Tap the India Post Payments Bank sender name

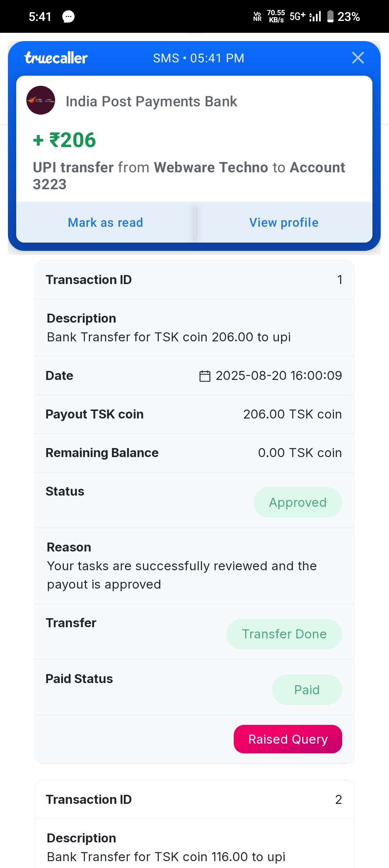tap(151, 102)
